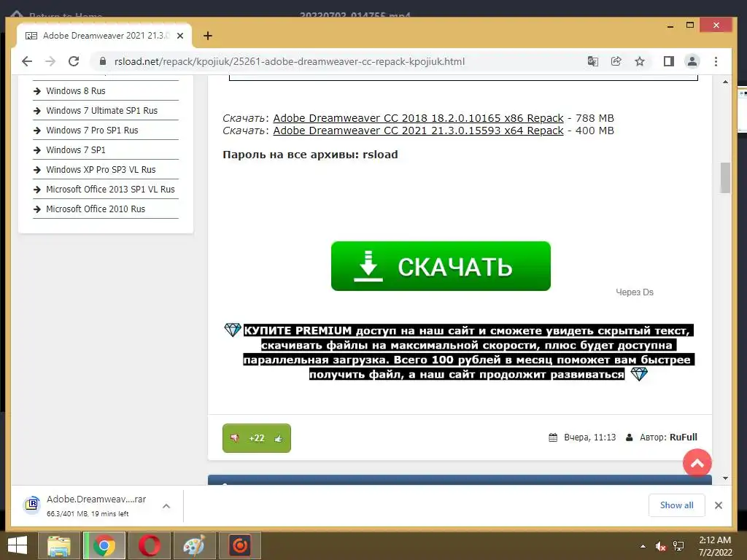Click the scrollbar down arrow
747x560 pixels.
(x=725, y=478)
